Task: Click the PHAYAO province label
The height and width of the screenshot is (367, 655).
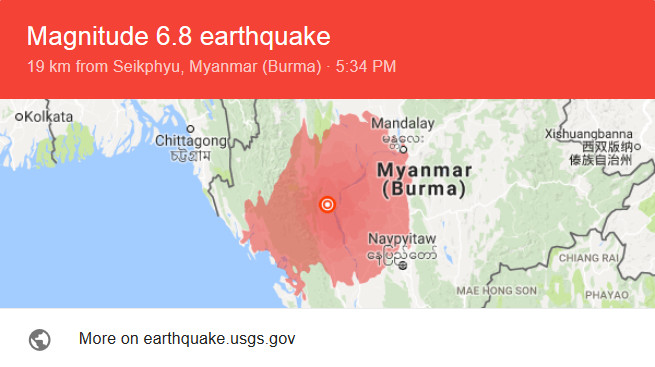Action: pyautogui.click(x=607, y=295)
